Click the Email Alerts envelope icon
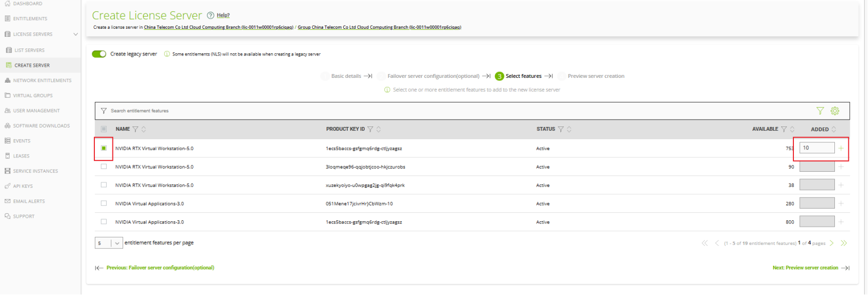 (x=7, y=201)
